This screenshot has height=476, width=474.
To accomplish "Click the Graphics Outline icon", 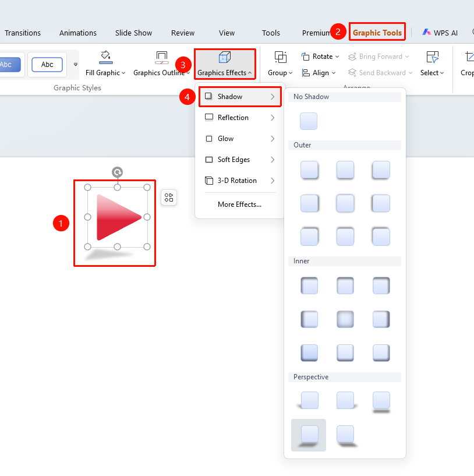I will [x=161, y=57].
